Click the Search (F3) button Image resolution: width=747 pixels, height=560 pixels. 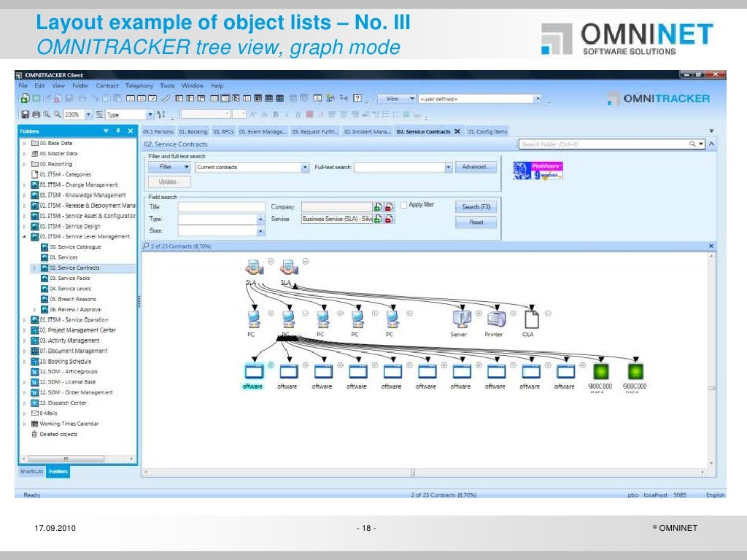476,206
